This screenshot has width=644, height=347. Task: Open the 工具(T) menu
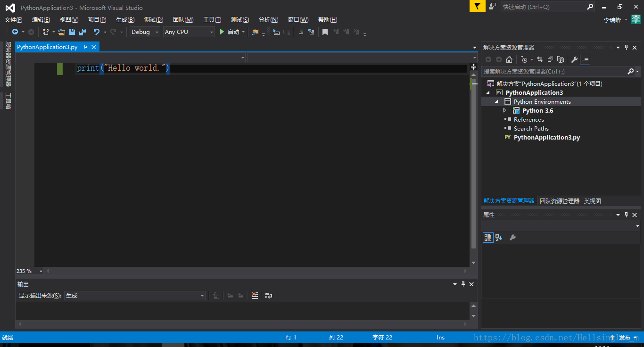coord(212,19)
